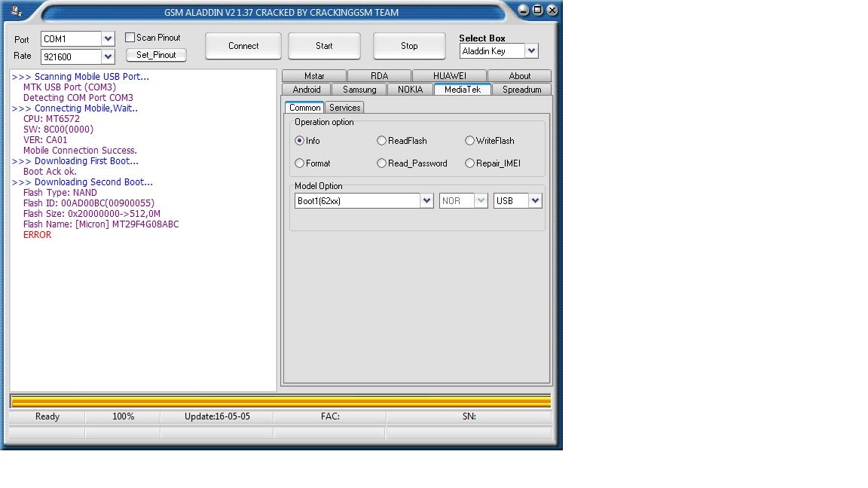This screenshot has width=868, height=488.
Task: Click the 'Mobile Connection Success.' log line
Action: (x=80, y=150)
